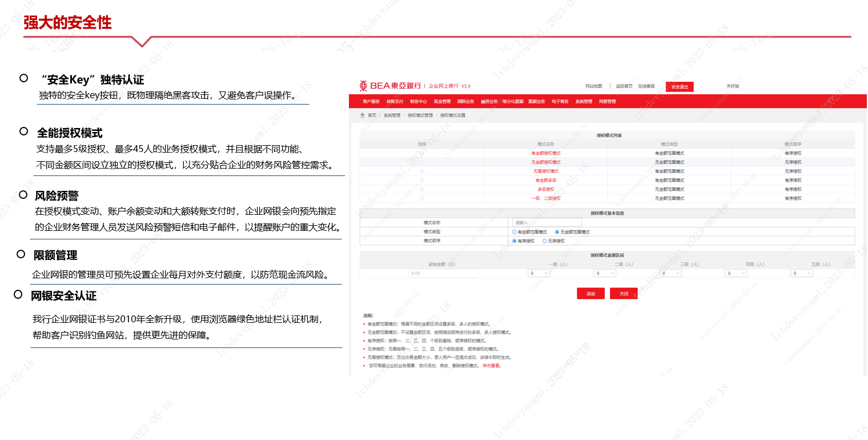Image resolution: width=868 pixels, height=440 pixels.
Task: Click the 起始金额 amount input field
Action: point(443,273)
